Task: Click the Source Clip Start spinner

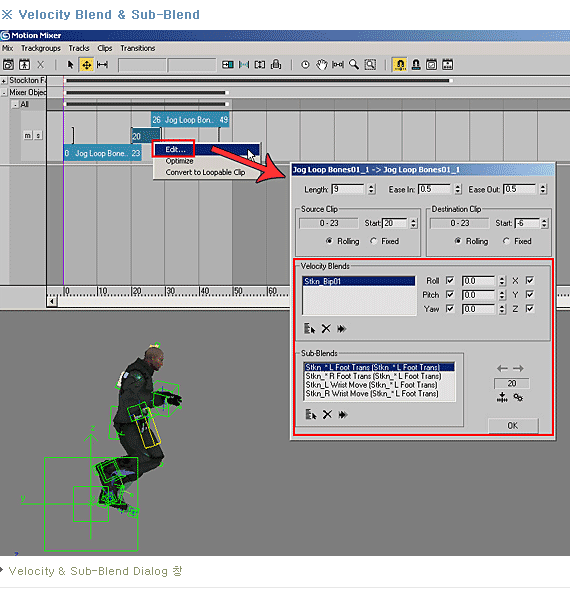Action: (414, 223)
